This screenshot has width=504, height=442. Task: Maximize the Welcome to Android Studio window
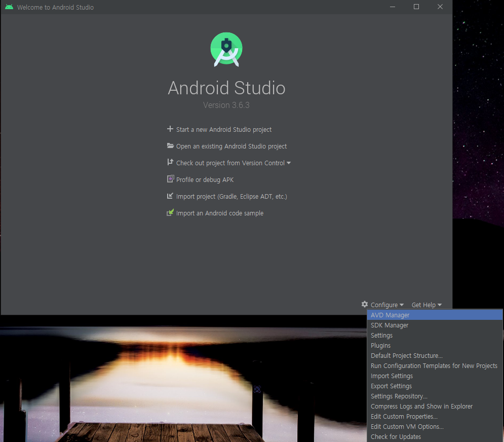tap(416, 7)
